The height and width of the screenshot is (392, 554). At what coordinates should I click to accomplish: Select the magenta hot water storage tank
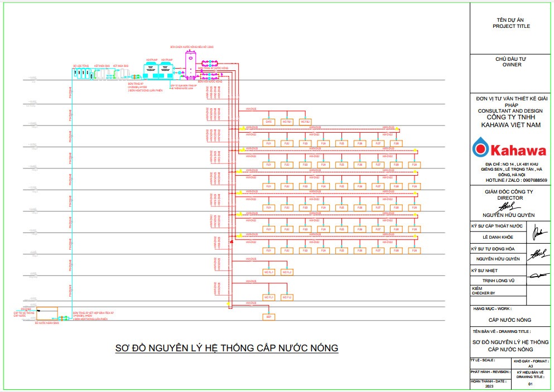pyautogui.click(x=191, y=64)
